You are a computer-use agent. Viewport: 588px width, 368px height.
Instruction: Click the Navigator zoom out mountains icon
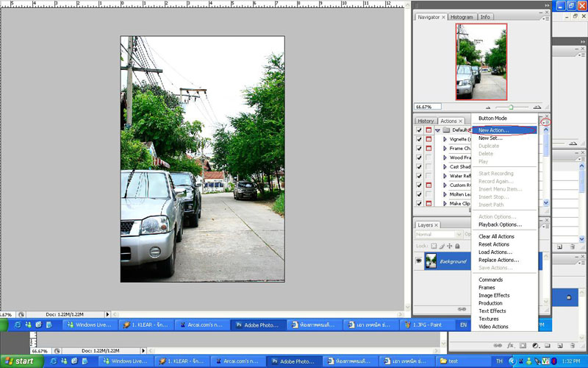click(487, 107)
